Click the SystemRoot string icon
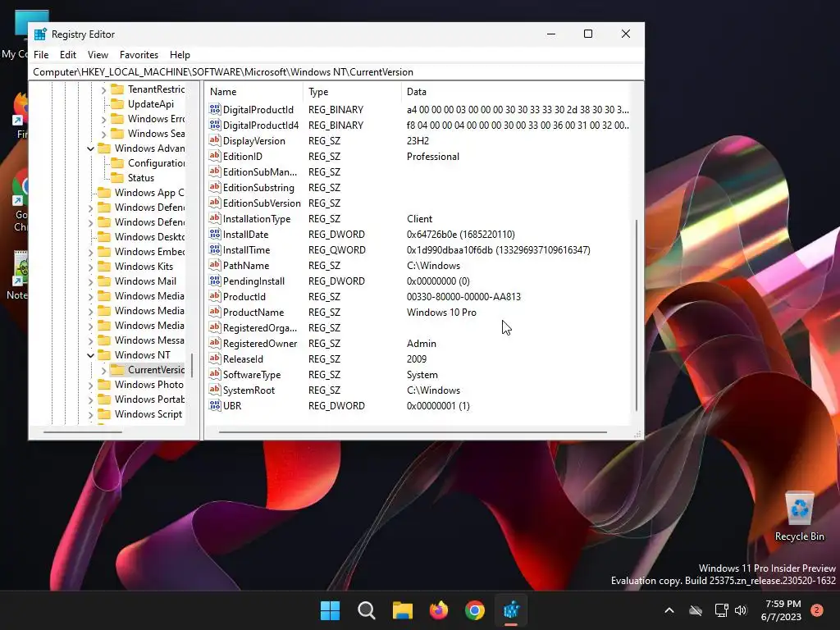 (x=215, y=390)
